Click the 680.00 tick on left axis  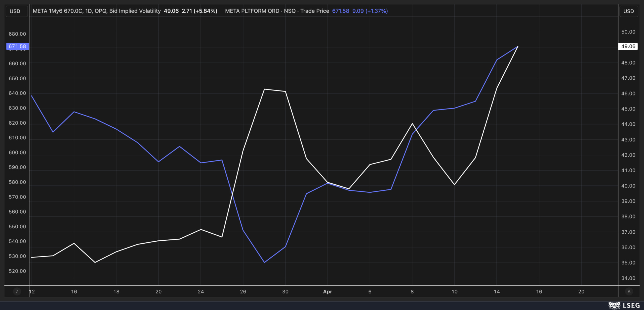point(17,34)
